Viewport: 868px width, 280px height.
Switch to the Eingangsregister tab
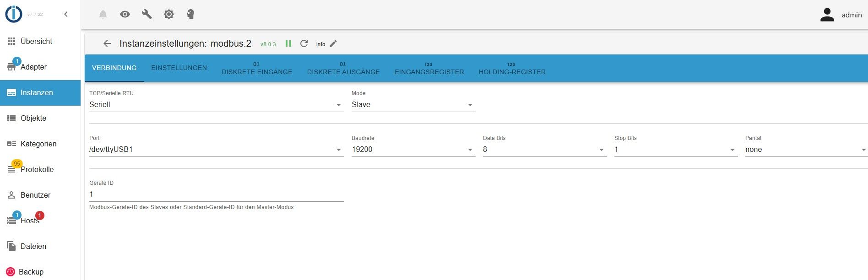click(x=429, y=68)
